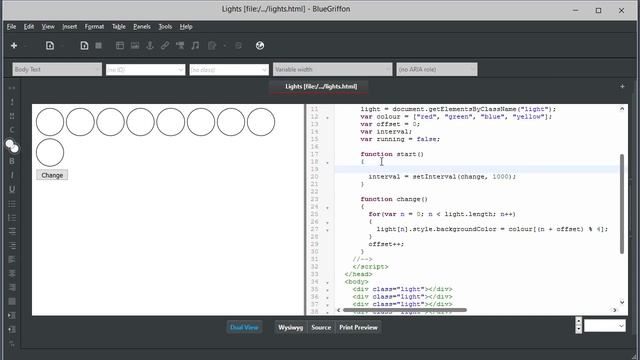Click the exclamation mark sidebar icon

pos(12,102)
